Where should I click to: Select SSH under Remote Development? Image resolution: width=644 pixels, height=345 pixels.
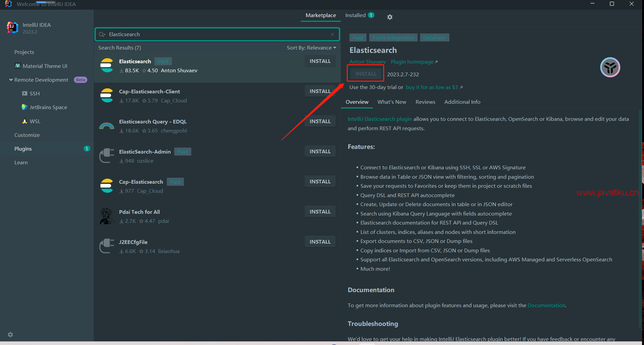pyautogui.click(x=35, y=94)
